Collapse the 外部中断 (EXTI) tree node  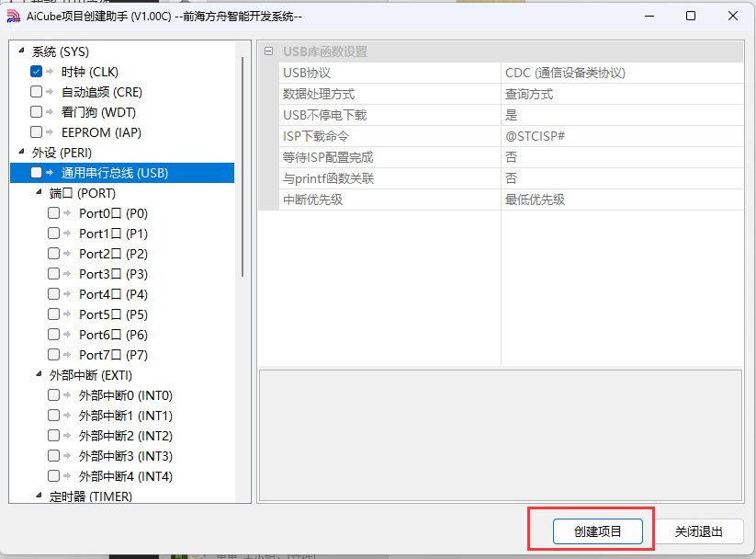coord(39,373)
